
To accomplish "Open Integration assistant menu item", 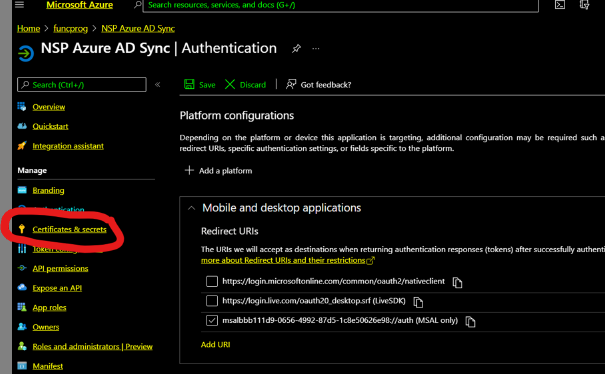I will pos(68,146).
